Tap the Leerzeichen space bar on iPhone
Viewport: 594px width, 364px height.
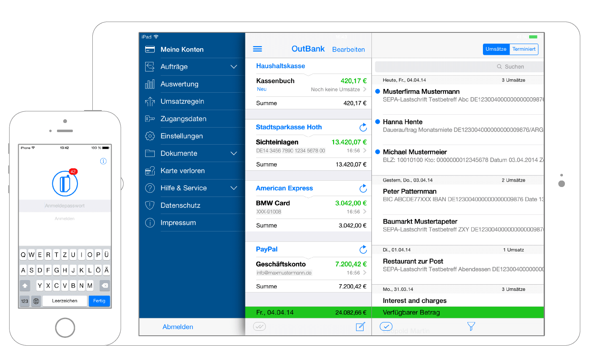[65, 301]
